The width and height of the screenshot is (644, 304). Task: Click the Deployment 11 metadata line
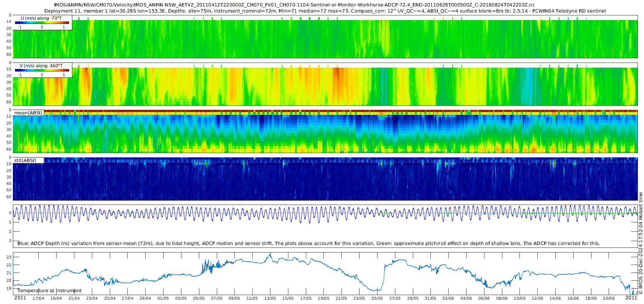[325, 11]
